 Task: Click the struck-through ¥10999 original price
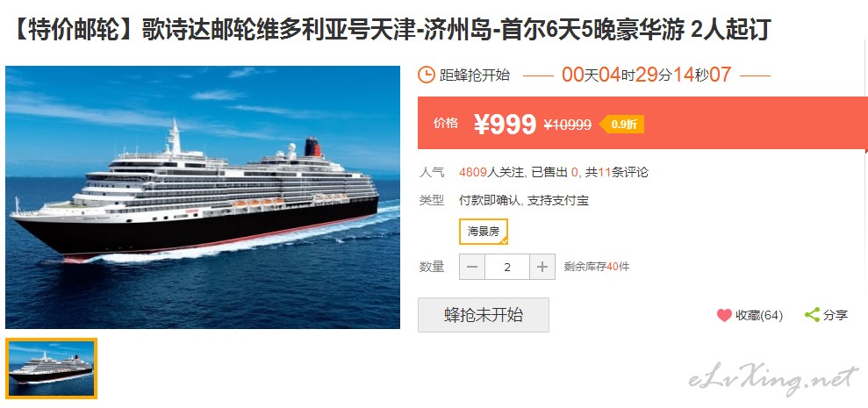568,125
